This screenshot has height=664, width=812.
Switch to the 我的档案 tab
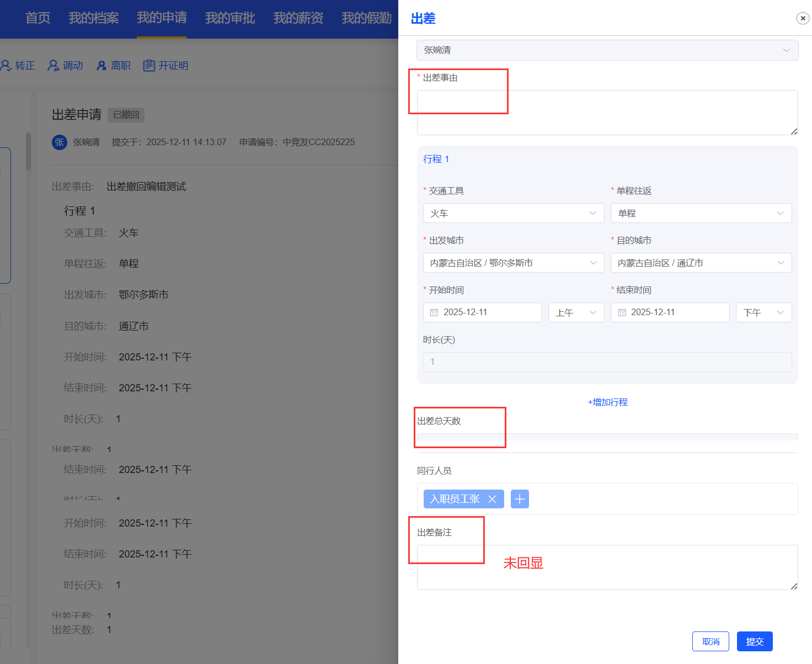pyautogui.click(x=94, y=18)
